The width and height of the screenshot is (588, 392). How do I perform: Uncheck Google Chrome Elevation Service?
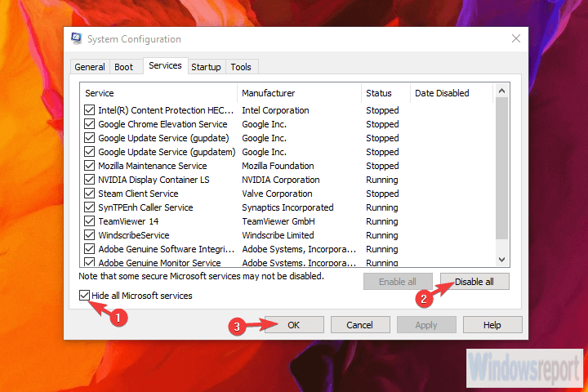pos(89,124)
